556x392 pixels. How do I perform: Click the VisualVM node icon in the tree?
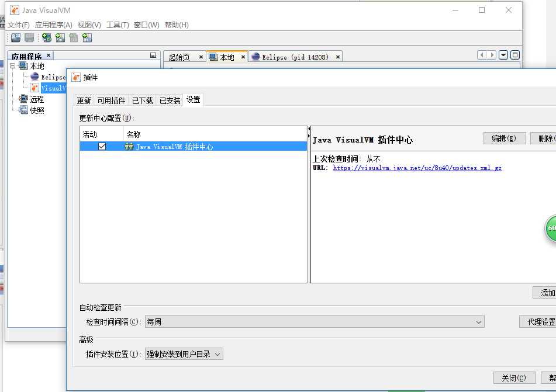(34, 88)
